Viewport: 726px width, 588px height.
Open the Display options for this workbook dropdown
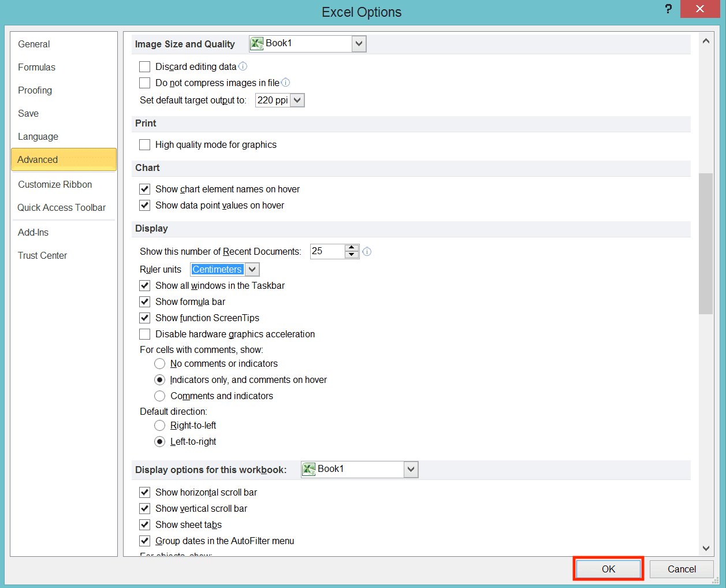tap(410, 469)
